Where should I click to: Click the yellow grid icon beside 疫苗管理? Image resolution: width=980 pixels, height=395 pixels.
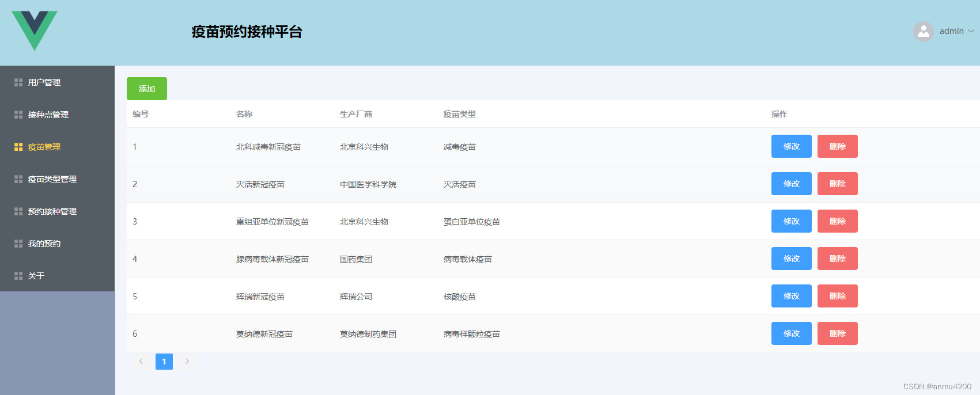pyautogui.click(x=18, y=147)
